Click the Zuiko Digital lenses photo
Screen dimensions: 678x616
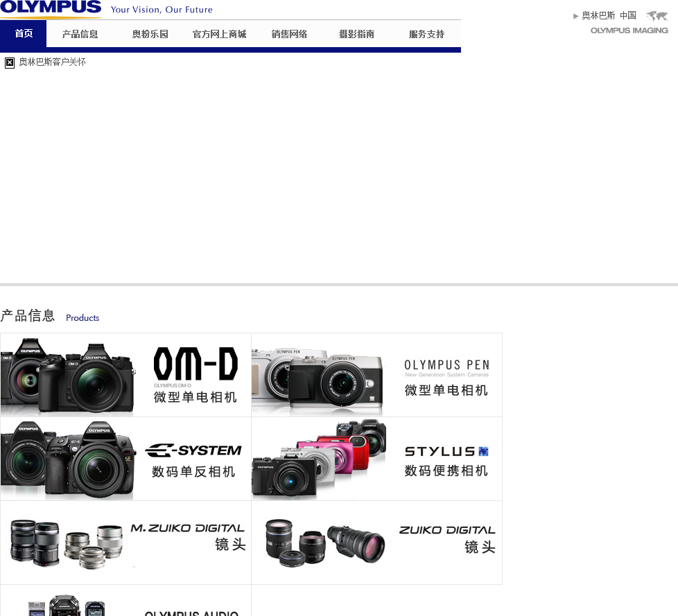point(324,543)
